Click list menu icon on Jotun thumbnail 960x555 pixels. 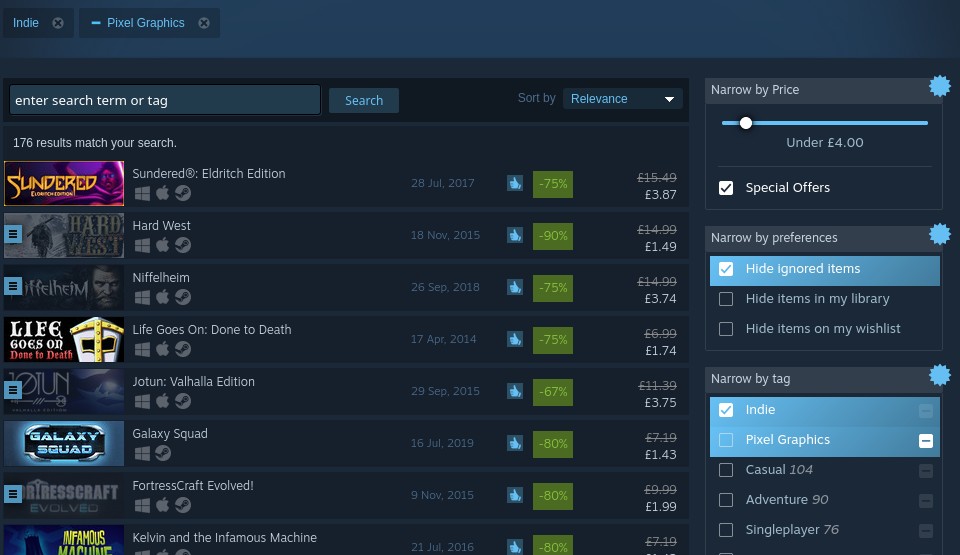click(x=13, y=390)
